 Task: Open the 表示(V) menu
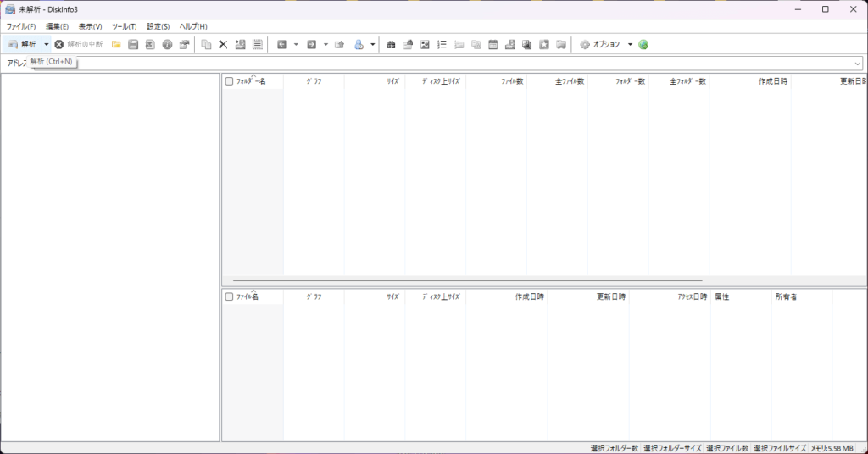(x=90, y=26)
